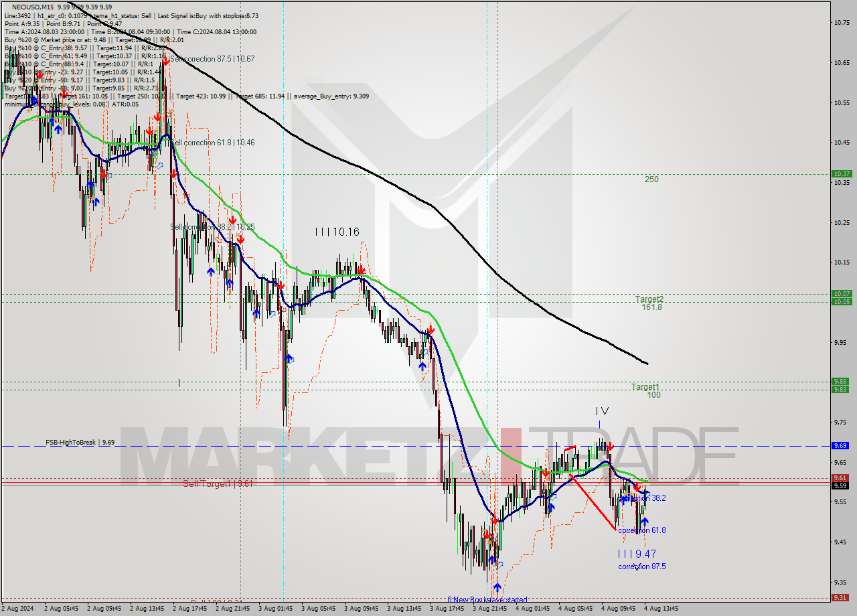Select the 'Target2' label
Viewport: 857px width, 616px height.
[x=649, y=299]
